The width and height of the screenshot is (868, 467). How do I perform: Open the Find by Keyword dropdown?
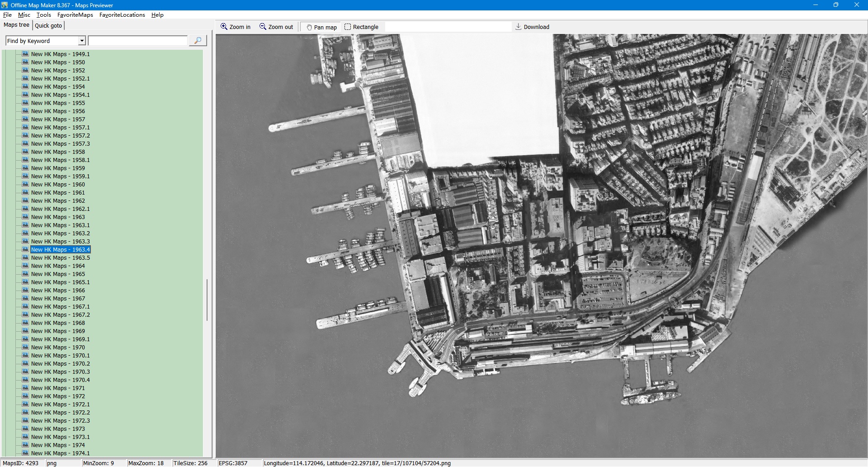click(82, 41)
